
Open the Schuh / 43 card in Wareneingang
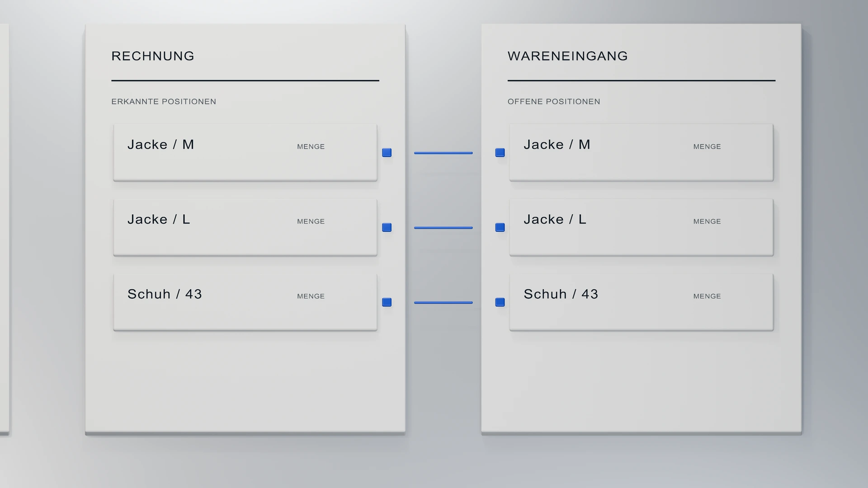click(641, 302)
